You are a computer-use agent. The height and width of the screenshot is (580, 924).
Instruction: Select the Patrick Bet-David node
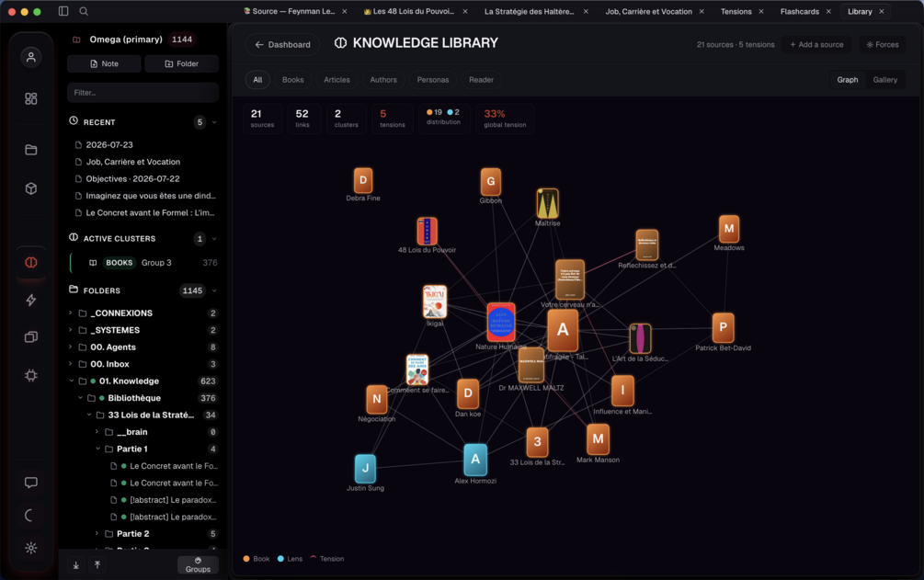coord(723,328)
